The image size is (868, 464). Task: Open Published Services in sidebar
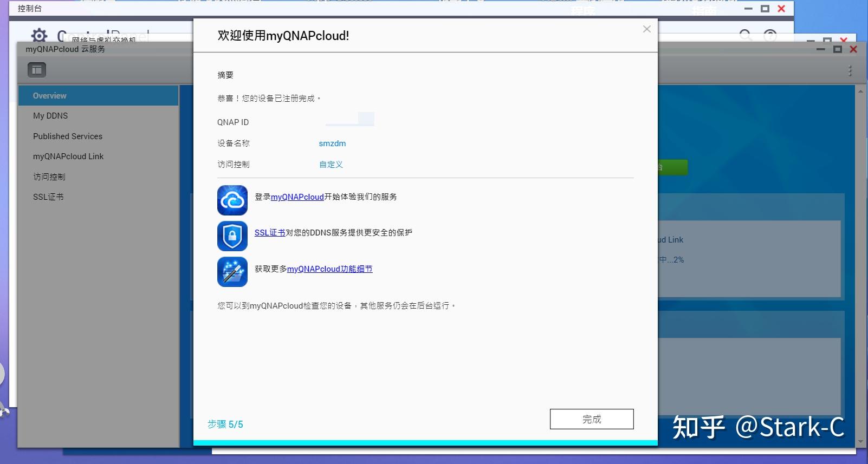click(x=68, y=136)
